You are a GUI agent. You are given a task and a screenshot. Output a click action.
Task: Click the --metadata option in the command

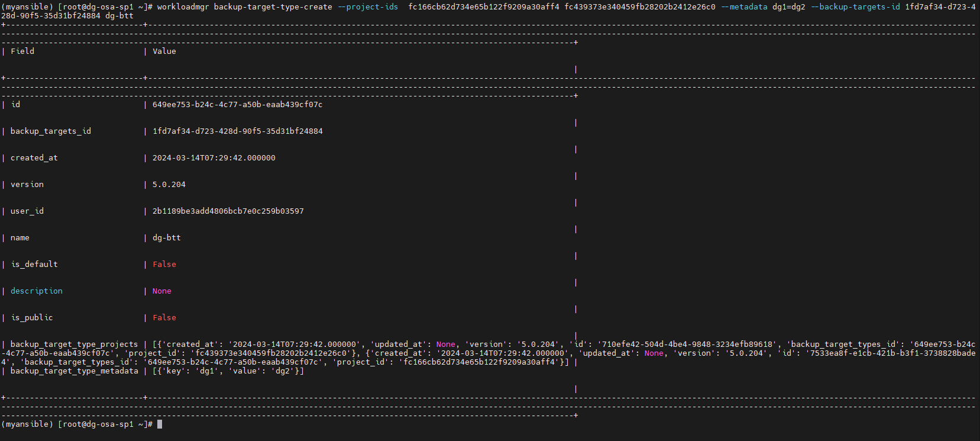pos(744,7)
